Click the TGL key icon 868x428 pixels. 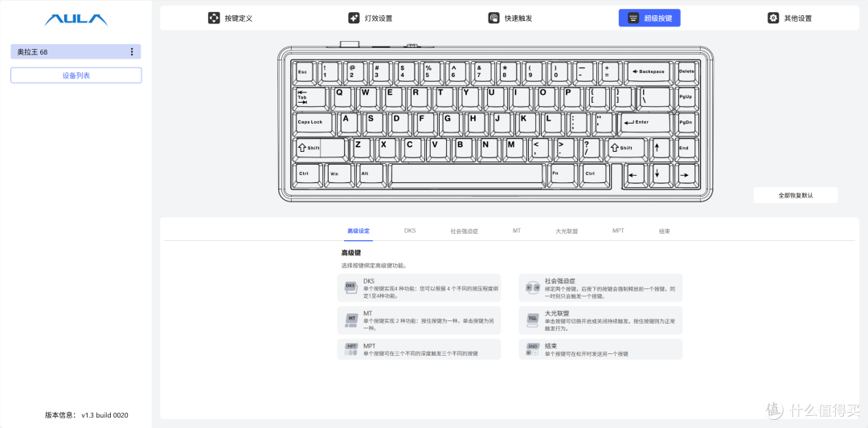532,320
